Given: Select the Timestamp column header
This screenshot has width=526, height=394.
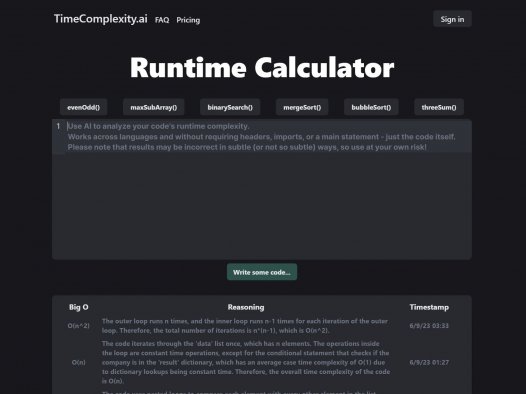Looking at the screenshot, I should [429, 307].
